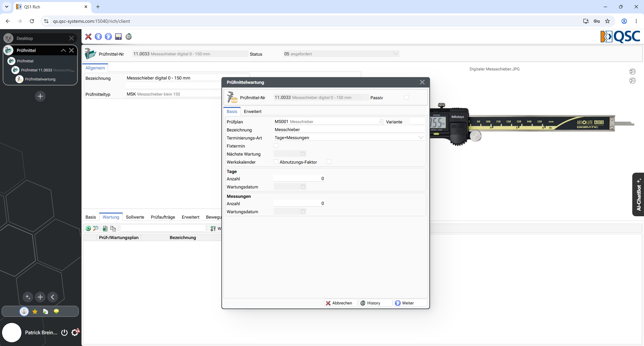Screen dimensions: 644x346
Task: Click the plus icon next to sparkle icon
Action: [x=40, y=297]
